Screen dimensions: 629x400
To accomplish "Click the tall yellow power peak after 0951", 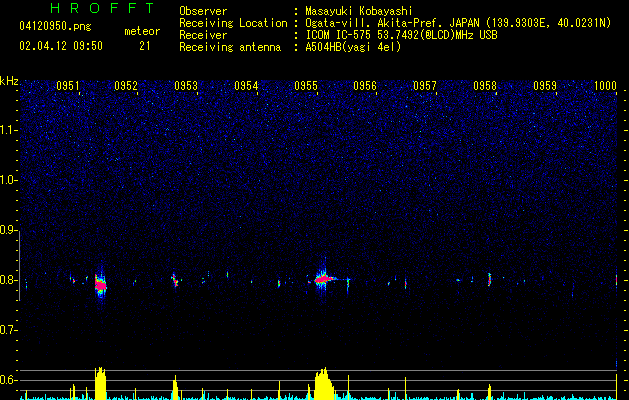I will point(100,384).
